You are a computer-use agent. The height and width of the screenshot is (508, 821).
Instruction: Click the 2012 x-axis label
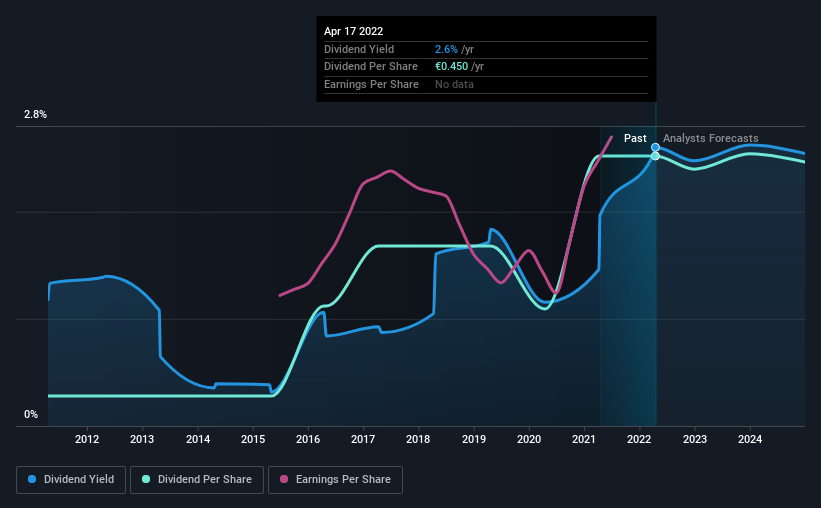[87, 439]
